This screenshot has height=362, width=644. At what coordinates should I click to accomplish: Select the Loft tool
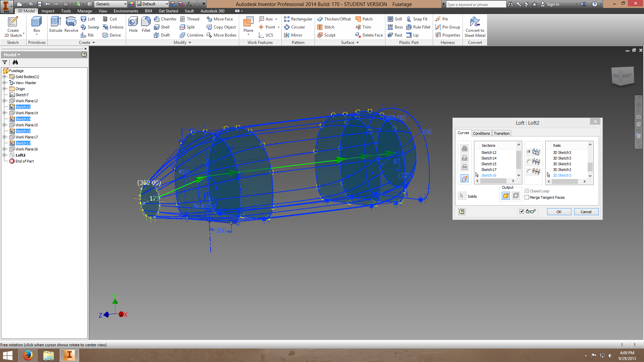88,19
